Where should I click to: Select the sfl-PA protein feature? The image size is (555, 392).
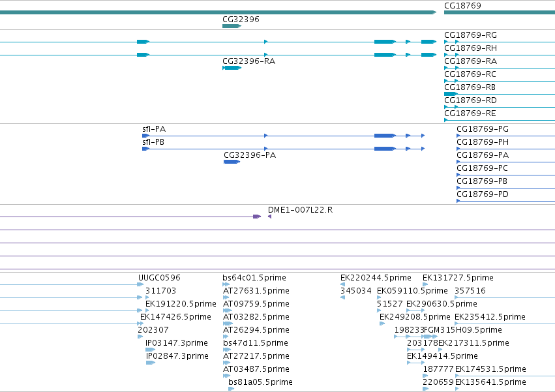pos(283,136)
